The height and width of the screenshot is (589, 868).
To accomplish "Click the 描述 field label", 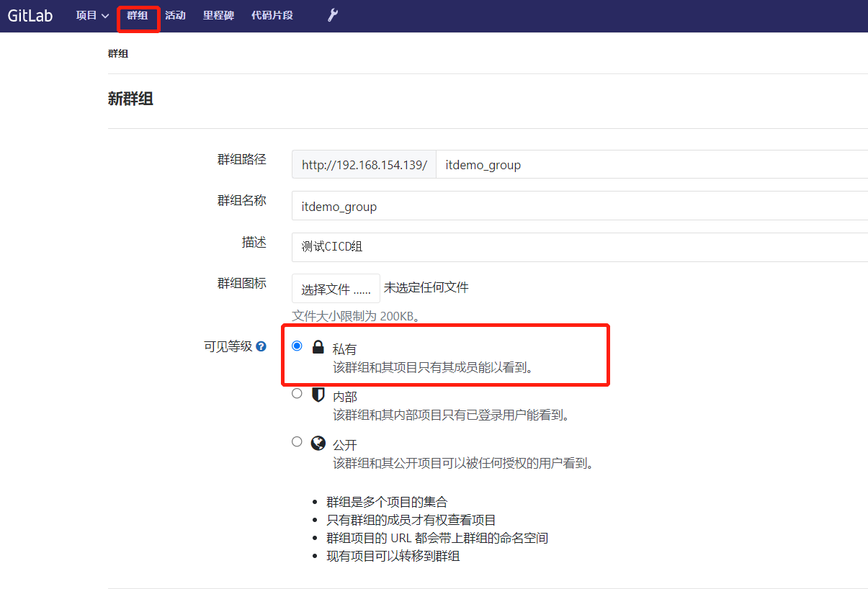I will coord(254,243).
